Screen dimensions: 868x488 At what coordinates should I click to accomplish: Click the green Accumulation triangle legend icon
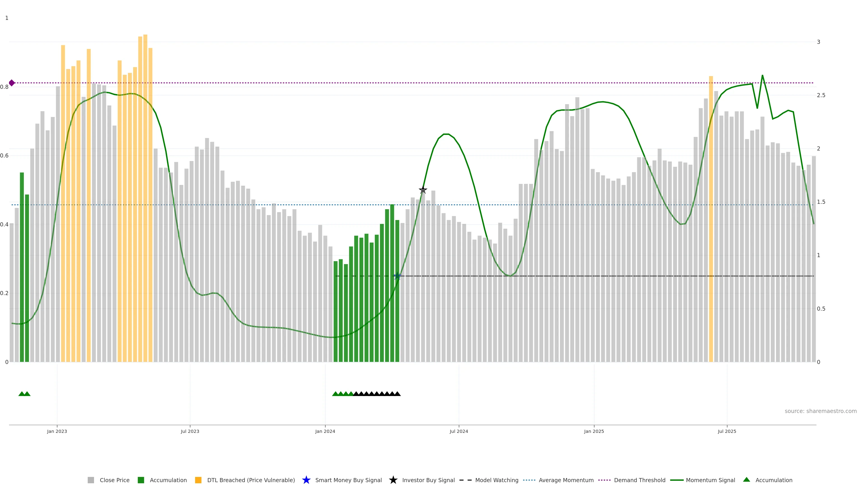(x=746, y=480)
